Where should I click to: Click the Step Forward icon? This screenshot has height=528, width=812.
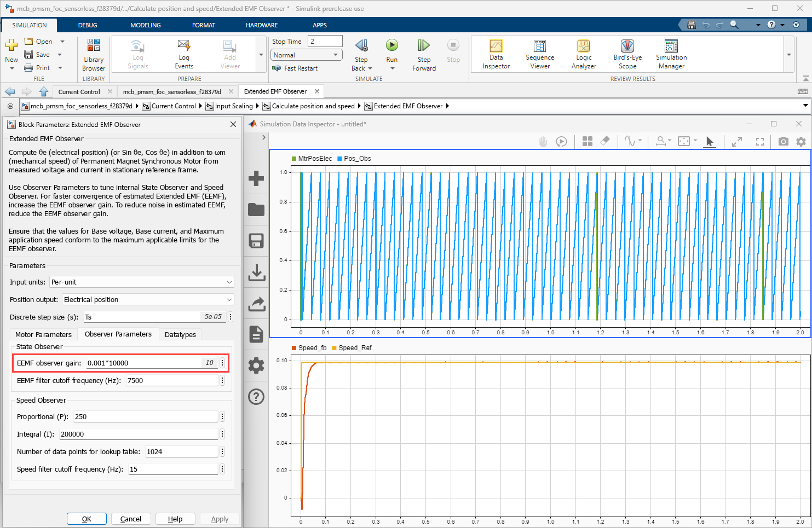tap(424, 45)
